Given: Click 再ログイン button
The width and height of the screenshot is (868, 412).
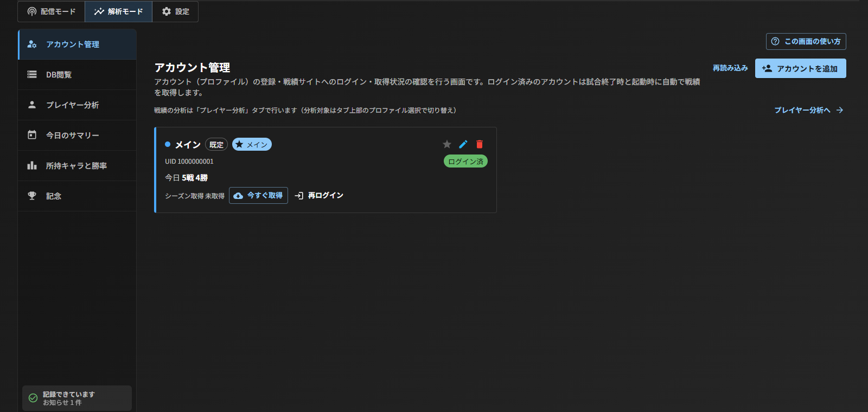Looking at the screenshot, I should click(319, 196).
